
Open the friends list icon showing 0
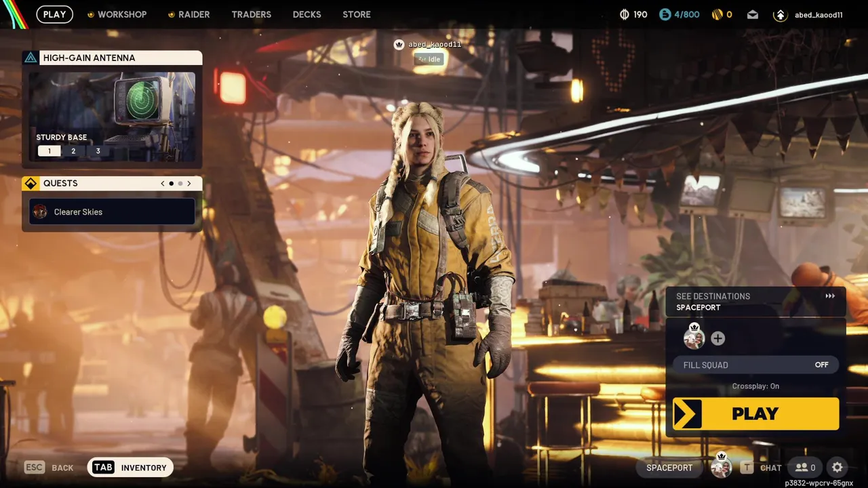[806, 468]
